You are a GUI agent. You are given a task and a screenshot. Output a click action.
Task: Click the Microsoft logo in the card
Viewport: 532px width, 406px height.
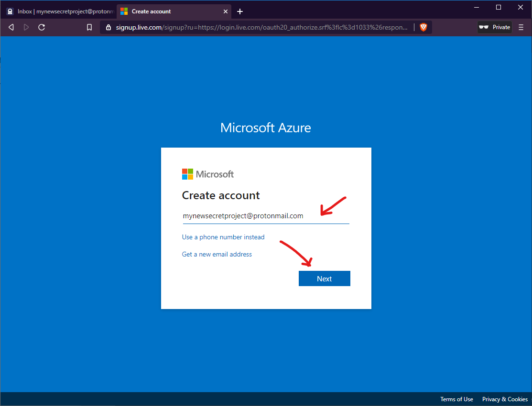tap(207, 174)
